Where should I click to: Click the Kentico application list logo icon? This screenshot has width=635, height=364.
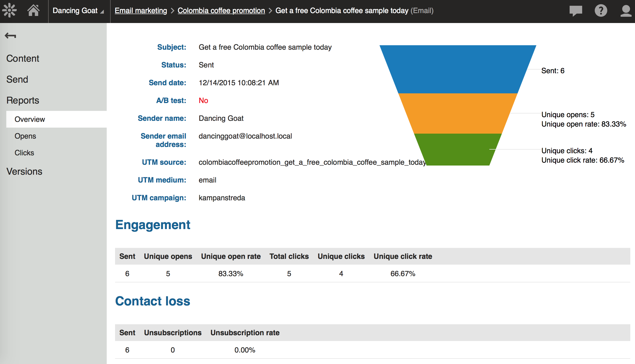tap(9, 10)
